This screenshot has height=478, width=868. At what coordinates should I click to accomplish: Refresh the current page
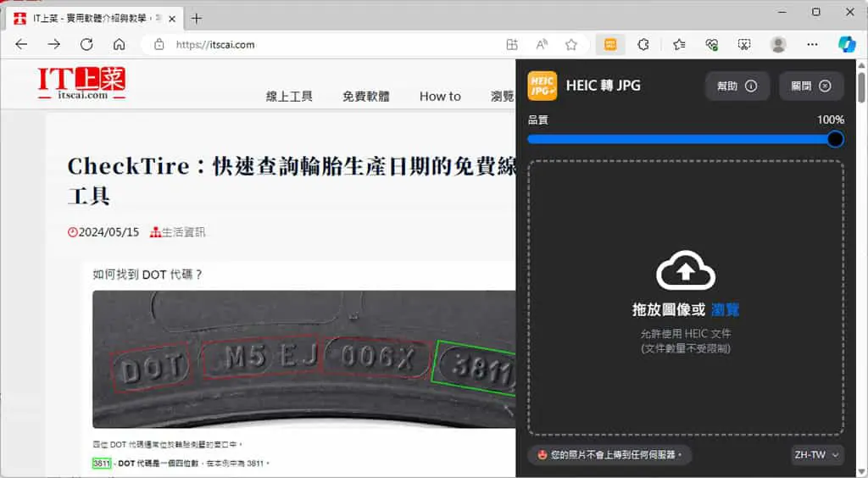[86, 44]
